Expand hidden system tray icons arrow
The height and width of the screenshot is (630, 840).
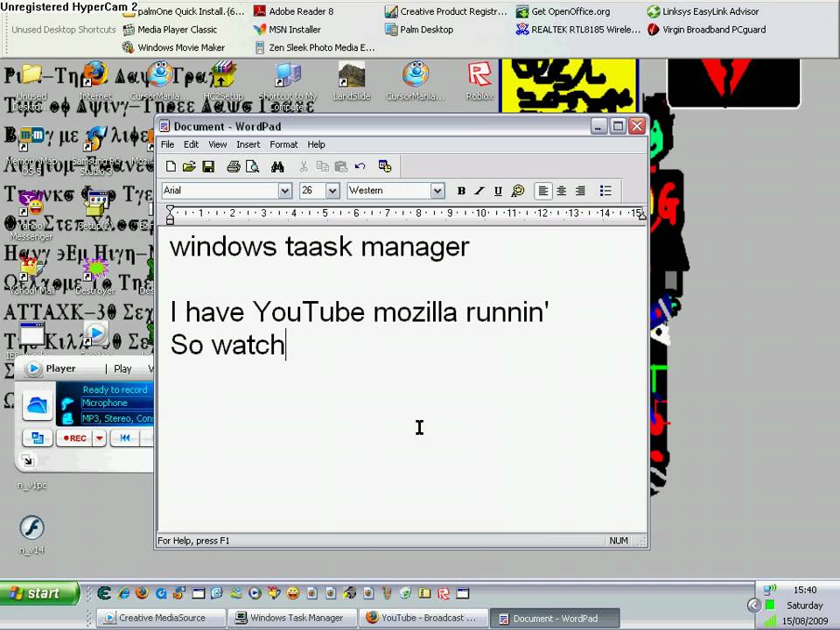point(753,605)
